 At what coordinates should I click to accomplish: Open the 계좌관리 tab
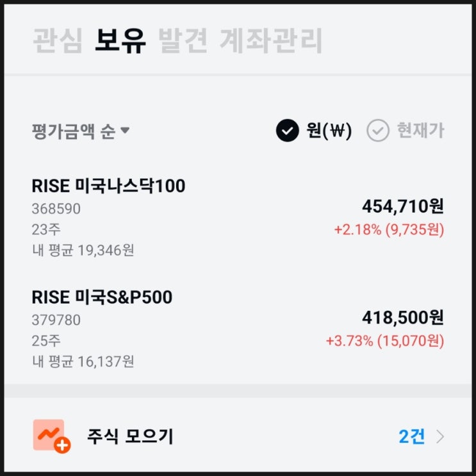point(271,41)
